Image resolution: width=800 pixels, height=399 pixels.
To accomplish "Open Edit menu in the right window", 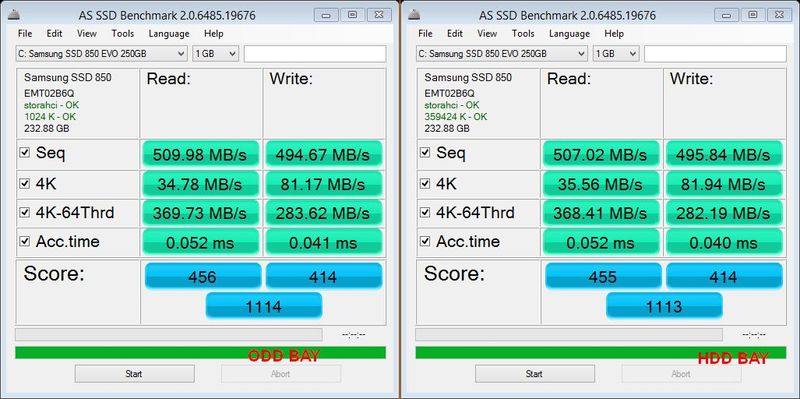I will click(x=455, y=34).
